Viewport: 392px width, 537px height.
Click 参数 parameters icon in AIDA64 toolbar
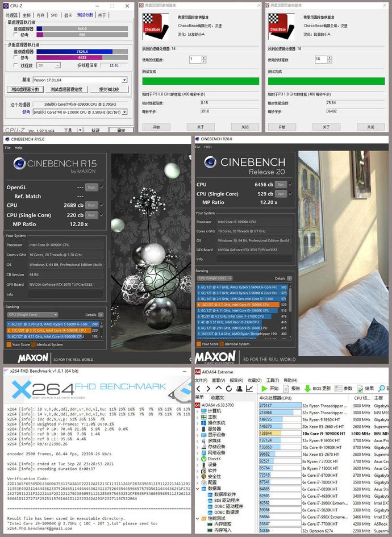coord(338,388)
